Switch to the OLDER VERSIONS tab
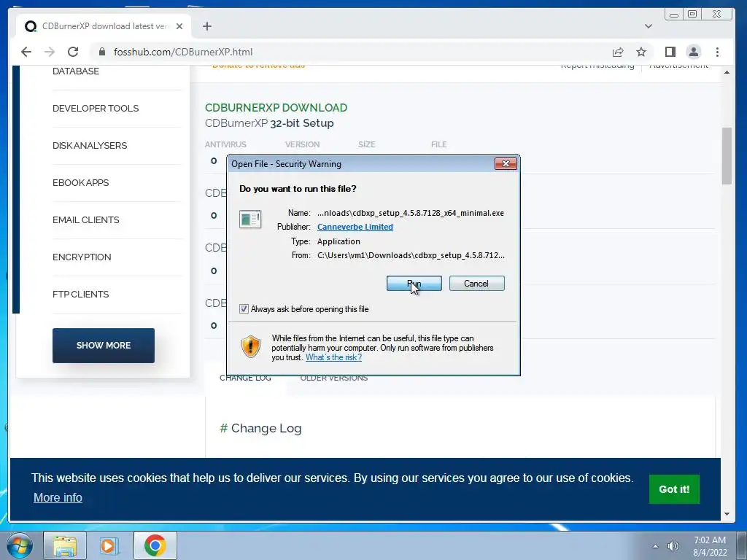Screen dimensions: 747x560 (334, 378)
